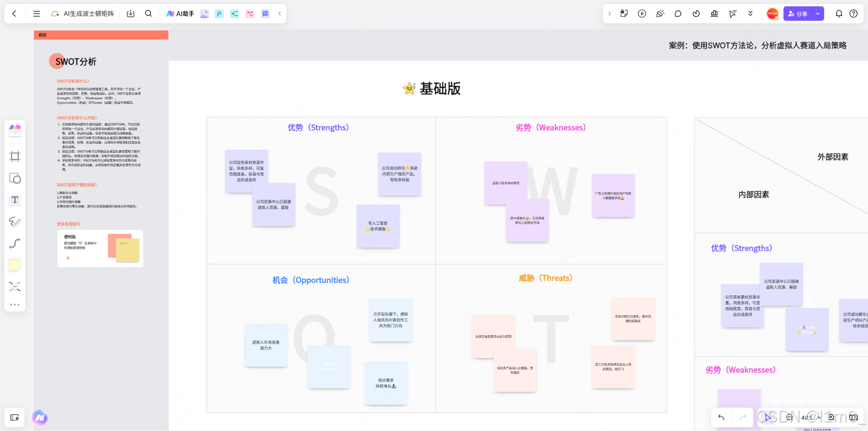Open the hamburger main menu
Screen dimensions: 868x431
click(37, 14)
